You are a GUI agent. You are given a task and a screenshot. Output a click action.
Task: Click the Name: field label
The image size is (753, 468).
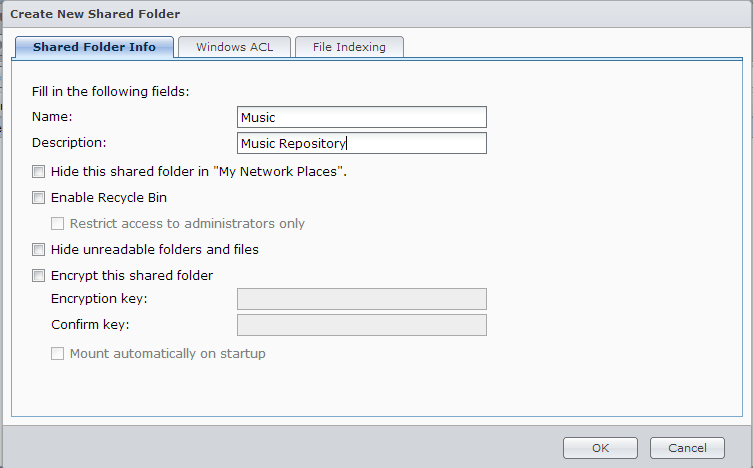(52, 118)
